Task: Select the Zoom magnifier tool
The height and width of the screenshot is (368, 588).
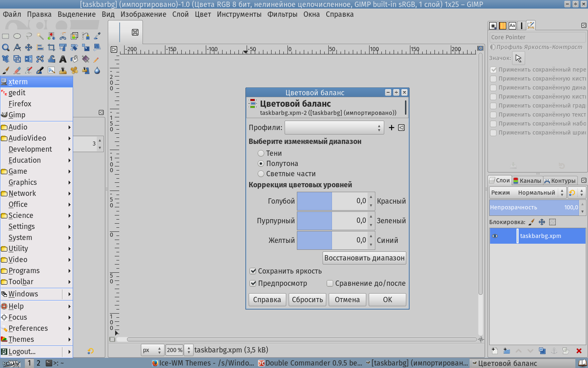Action: (6, 47)
